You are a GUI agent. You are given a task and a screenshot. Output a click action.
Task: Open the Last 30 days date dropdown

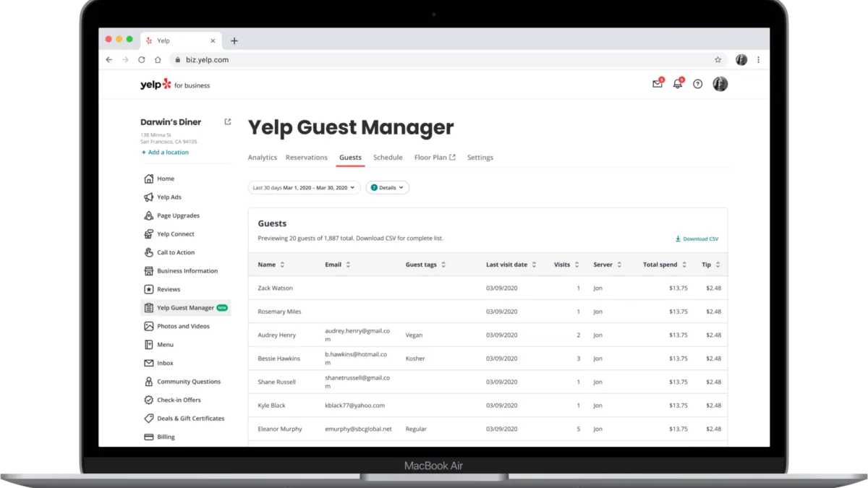click(x=304, y=187)
